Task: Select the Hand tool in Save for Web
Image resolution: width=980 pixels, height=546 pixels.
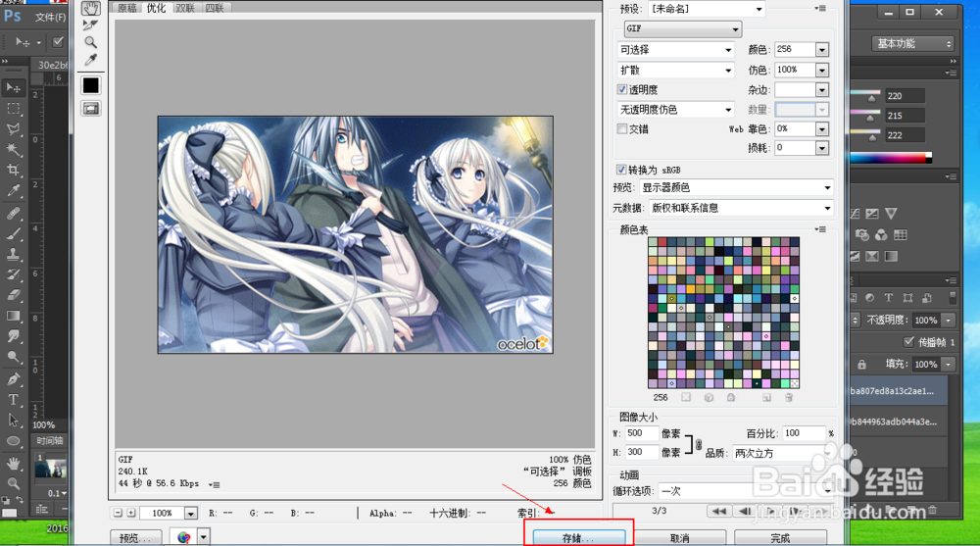Action: [90, 8]
